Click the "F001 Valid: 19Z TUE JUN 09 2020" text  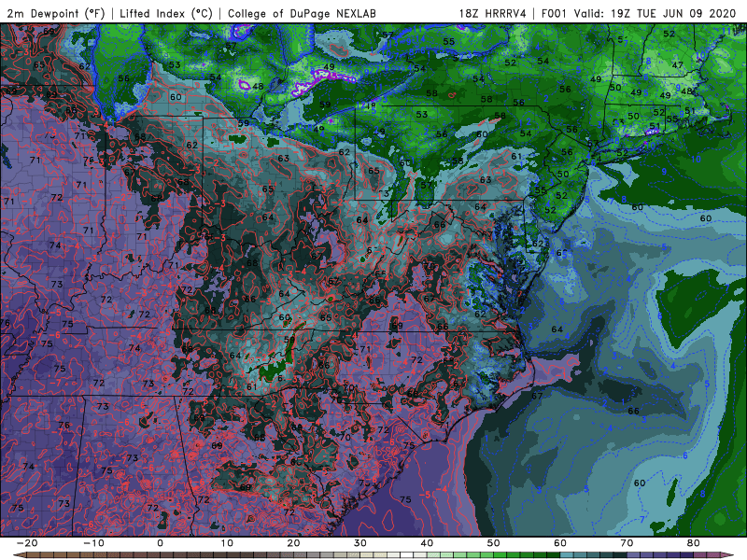pyautogui.click(x=639, y=13)
